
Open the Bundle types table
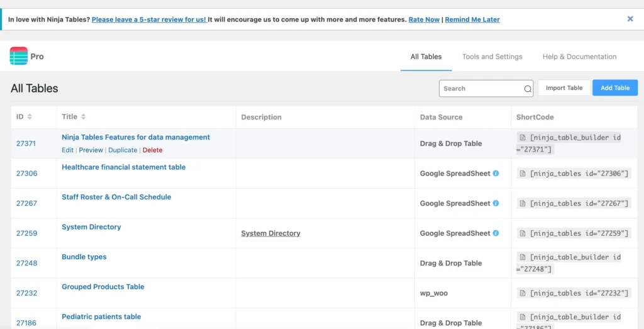(x=84, y=257)
